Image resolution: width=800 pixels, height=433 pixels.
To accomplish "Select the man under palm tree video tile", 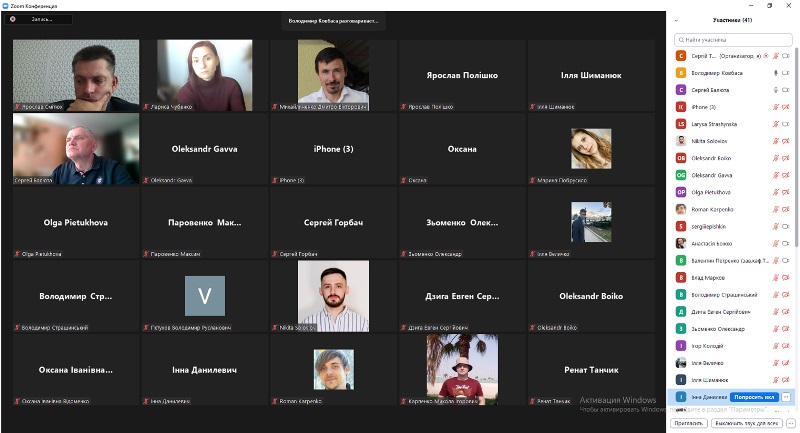I will coord(462,370).
